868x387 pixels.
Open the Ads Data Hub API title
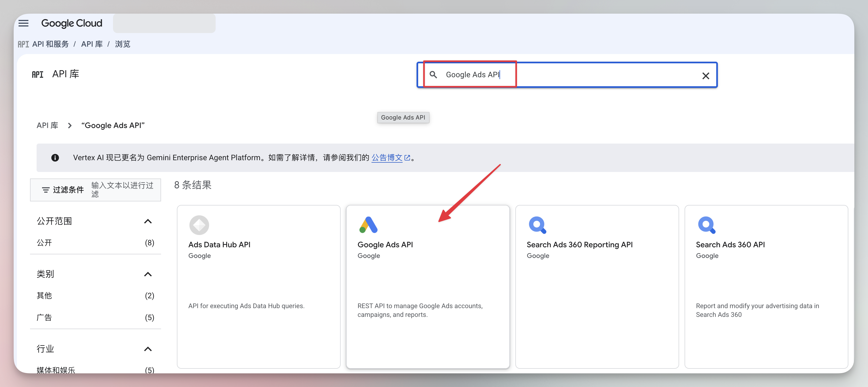219,245
